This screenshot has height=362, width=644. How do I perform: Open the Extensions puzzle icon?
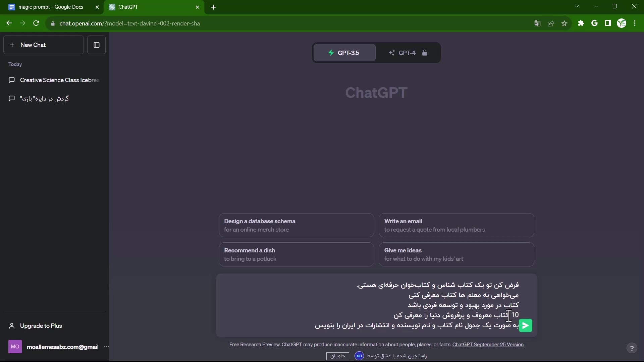coord(581,23)
